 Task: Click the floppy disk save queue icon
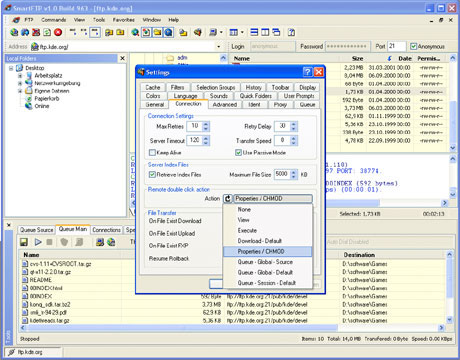pyautogui.click(x=24, y=242)
